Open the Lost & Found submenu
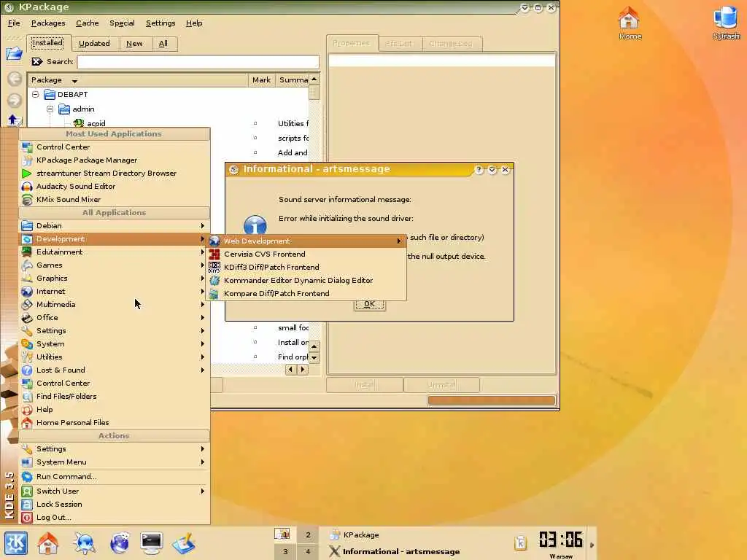 pyautogui.click(x=115, y=370)
